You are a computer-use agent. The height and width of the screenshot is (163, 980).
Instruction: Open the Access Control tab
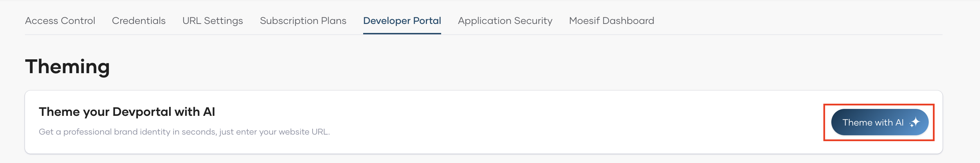60,20
